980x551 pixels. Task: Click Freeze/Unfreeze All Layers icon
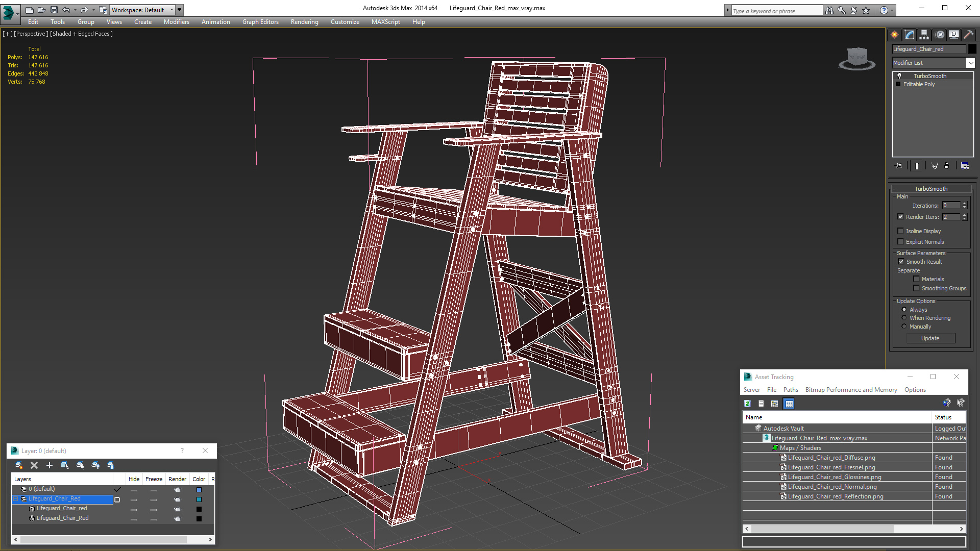coord(111,465)
